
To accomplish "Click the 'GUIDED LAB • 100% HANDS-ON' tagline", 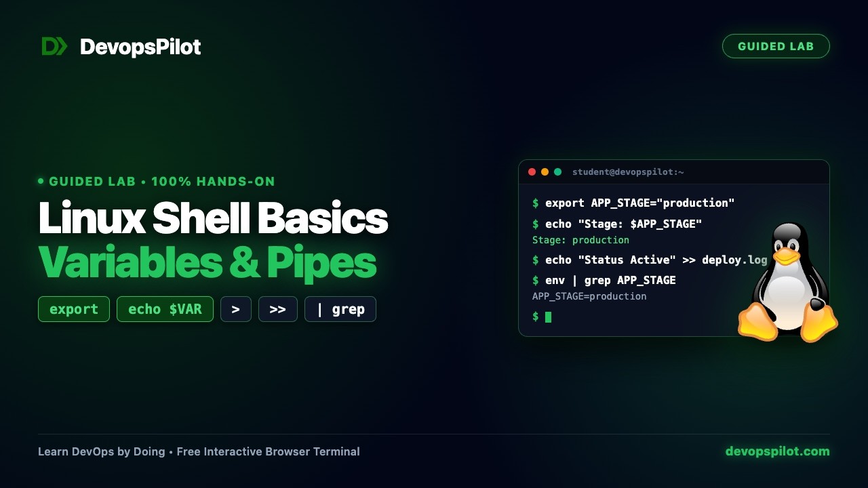I will (x=157, y=182).
